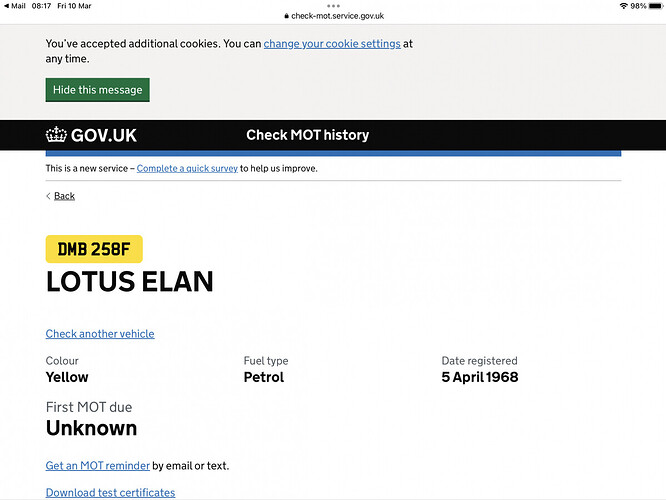
Task: Click the GOV.UK crown logo icon
Action: (x=56, y=135)
